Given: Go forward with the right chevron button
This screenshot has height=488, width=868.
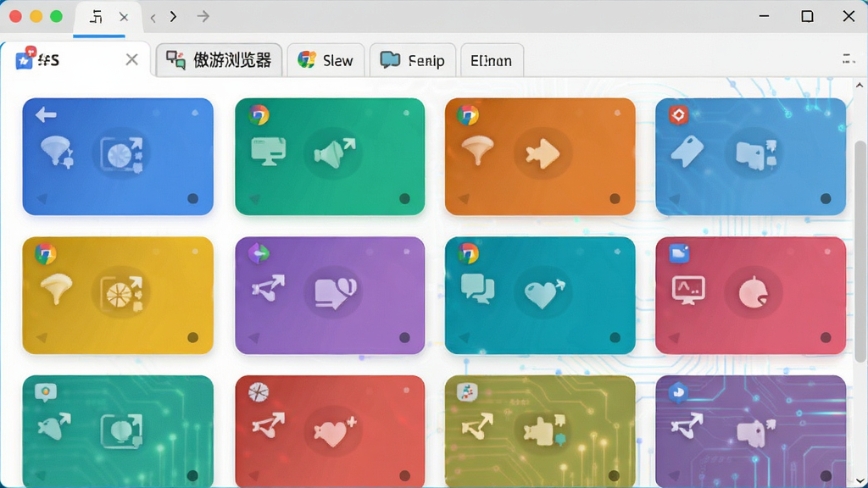Looking at the screenshot, I should (173, 17).
